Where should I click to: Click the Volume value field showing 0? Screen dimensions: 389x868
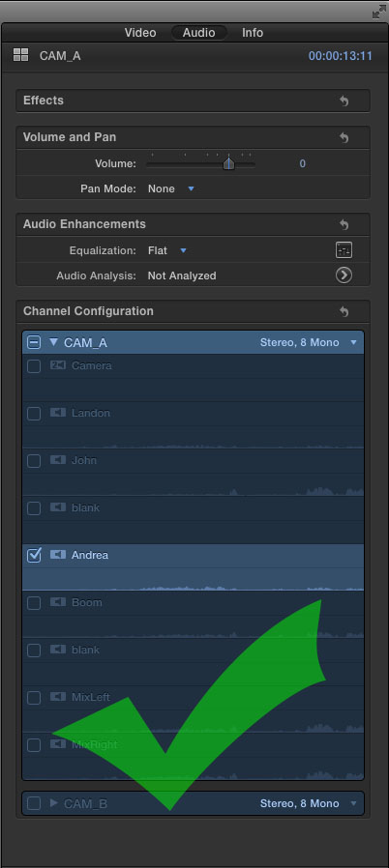303,164
